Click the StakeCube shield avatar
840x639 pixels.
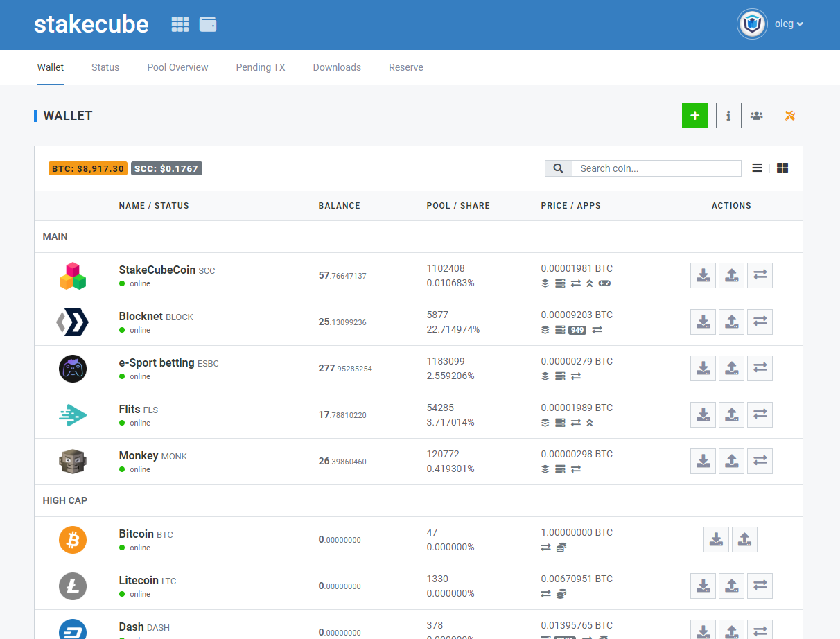[752, 24]
